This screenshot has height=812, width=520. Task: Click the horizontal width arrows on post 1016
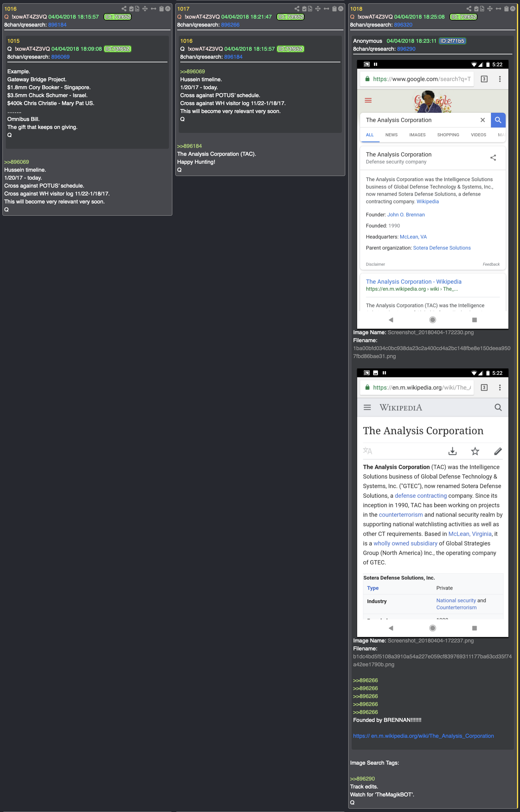(154, 9)
